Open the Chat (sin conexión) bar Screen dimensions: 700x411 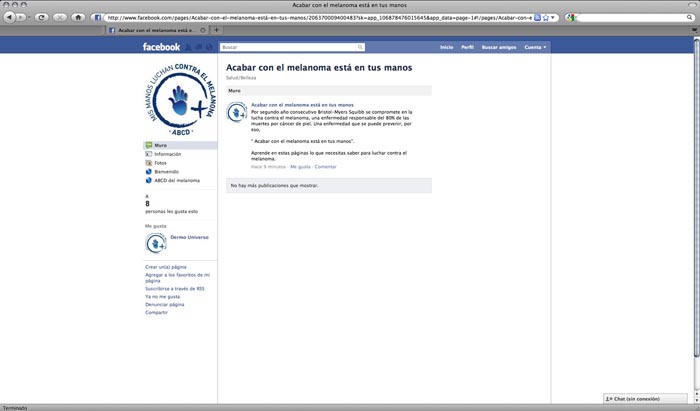coord(646,399)
